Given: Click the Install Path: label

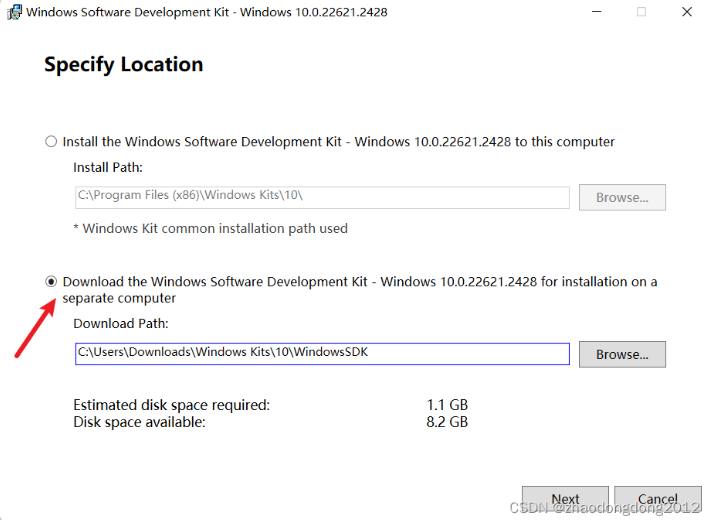Looking at the screenshot, I should click(x=108, y=167).
